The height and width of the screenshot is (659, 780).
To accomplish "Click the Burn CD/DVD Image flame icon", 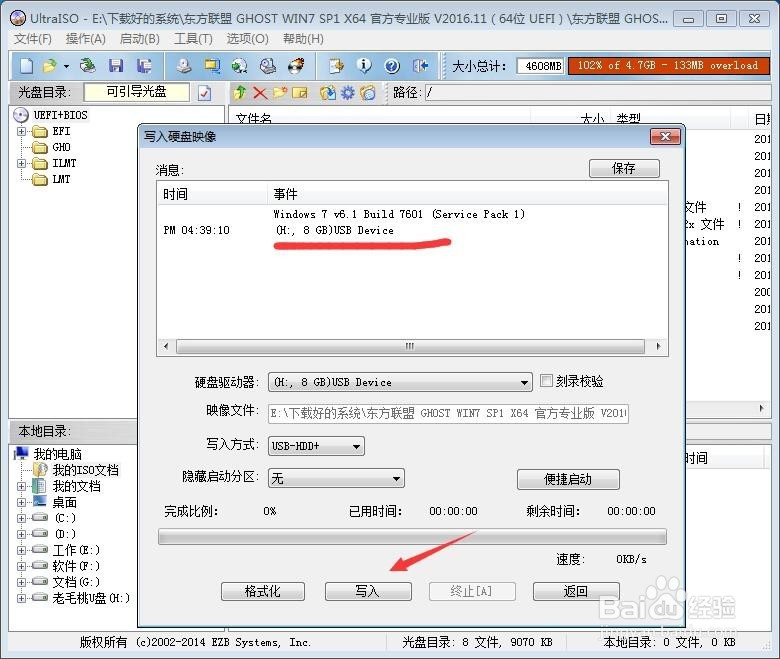I will pos(296,66).
